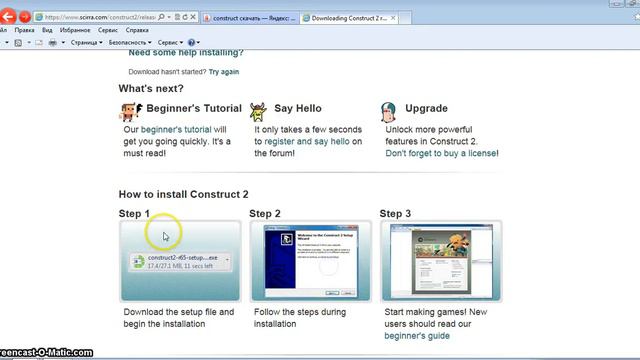Open the Сервис dropdown in command bar
This screenshot has width=640, height=360.
[170, 42]
